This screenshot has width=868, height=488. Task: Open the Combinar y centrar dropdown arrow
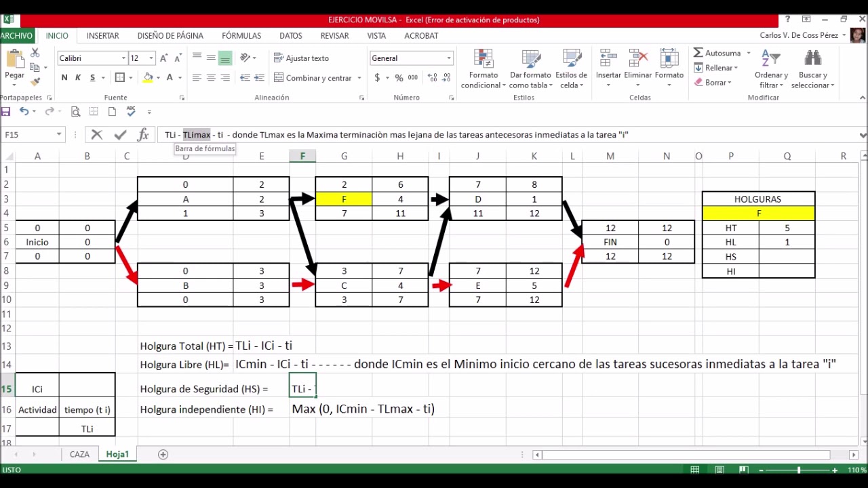click(359, 78)
